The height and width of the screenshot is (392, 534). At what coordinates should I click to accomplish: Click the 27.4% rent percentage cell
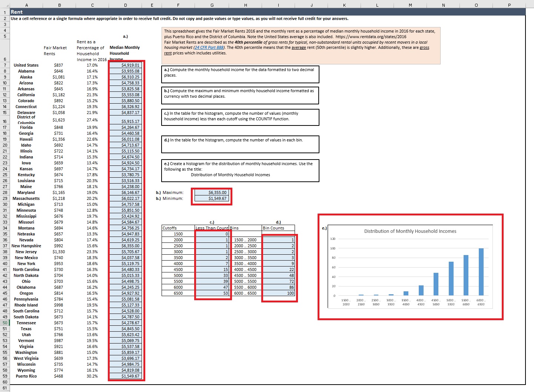(x=92, y=120)
